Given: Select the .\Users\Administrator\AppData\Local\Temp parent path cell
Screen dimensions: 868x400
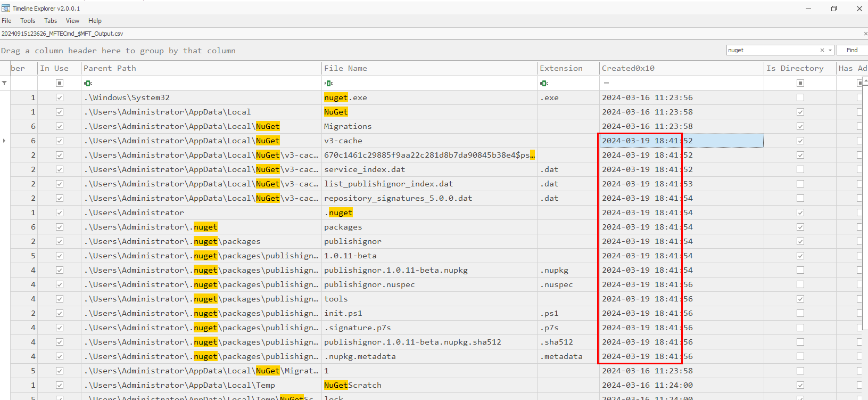Looking at the screenshot, I should click(201, 385).
